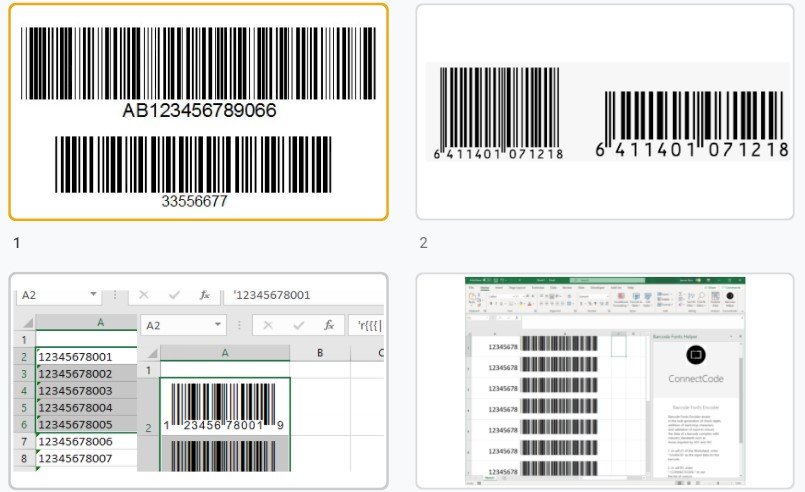
Task: Open the 6411401071218 EAN barcodes thumbnail
Action: pyautogui.click(x=605, y=112)
